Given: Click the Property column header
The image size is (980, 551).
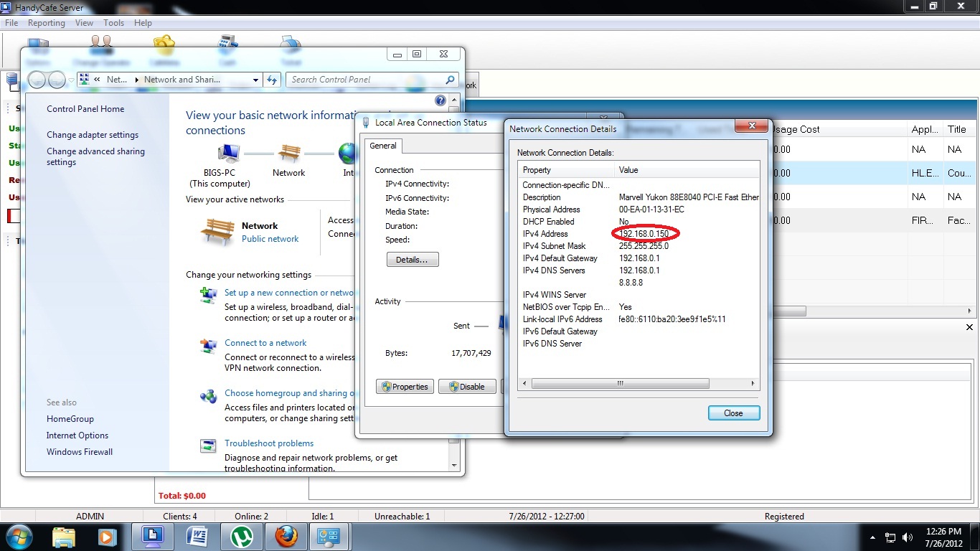Looking at the screenshot, I should click(567, 170).
